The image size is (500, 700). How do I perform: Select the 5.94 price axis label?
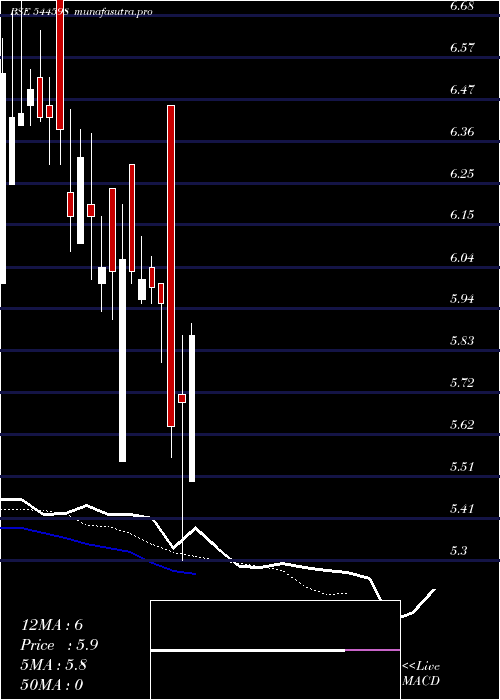coord(462,299)
